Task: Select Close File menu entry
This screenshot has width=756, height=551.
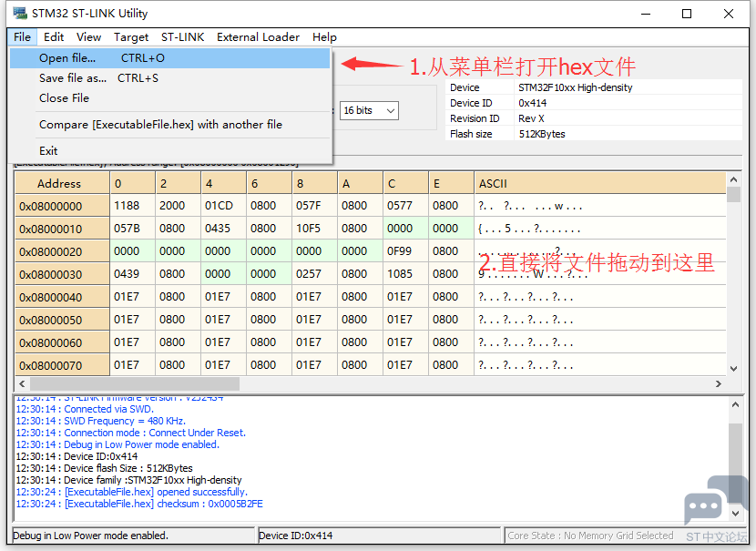Action: tap(169, 97)
